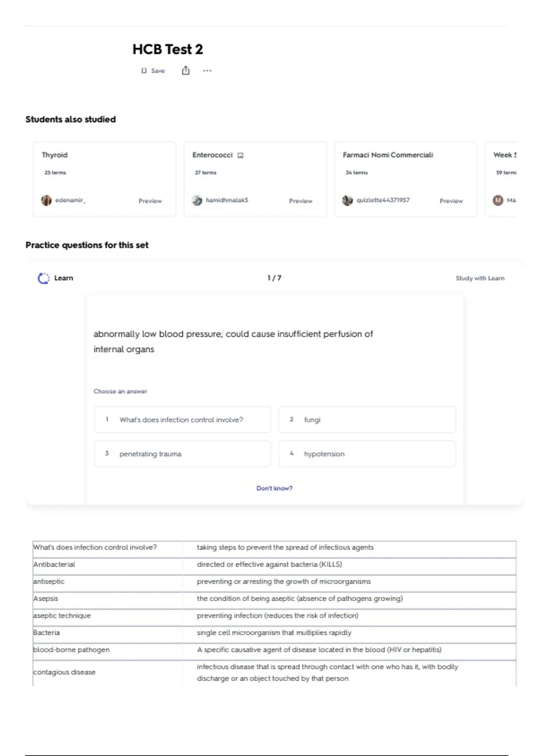
Task: Click the Learn spinner icon
Action: (44, 278)
